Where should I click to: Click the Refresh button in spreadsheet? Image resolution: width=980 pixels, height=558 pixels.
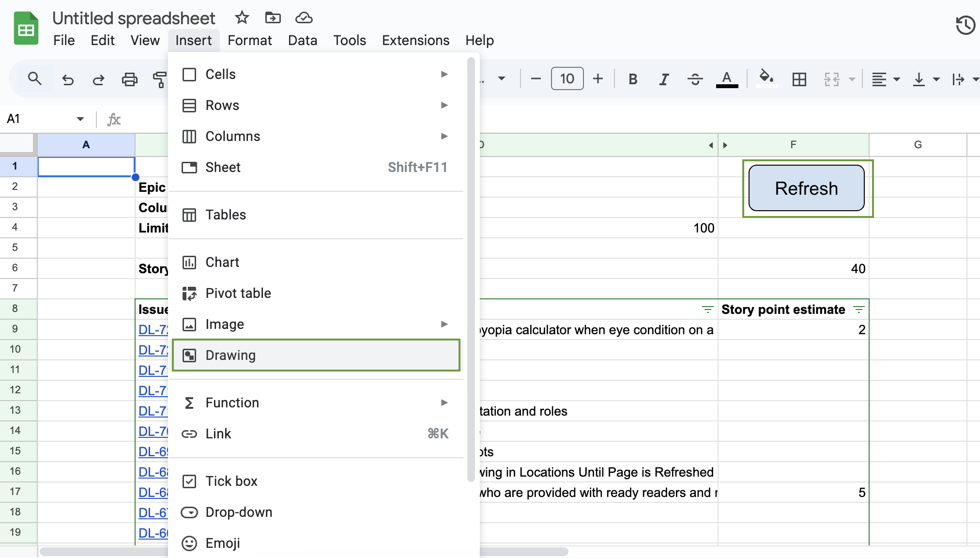(x=806, y=188)
